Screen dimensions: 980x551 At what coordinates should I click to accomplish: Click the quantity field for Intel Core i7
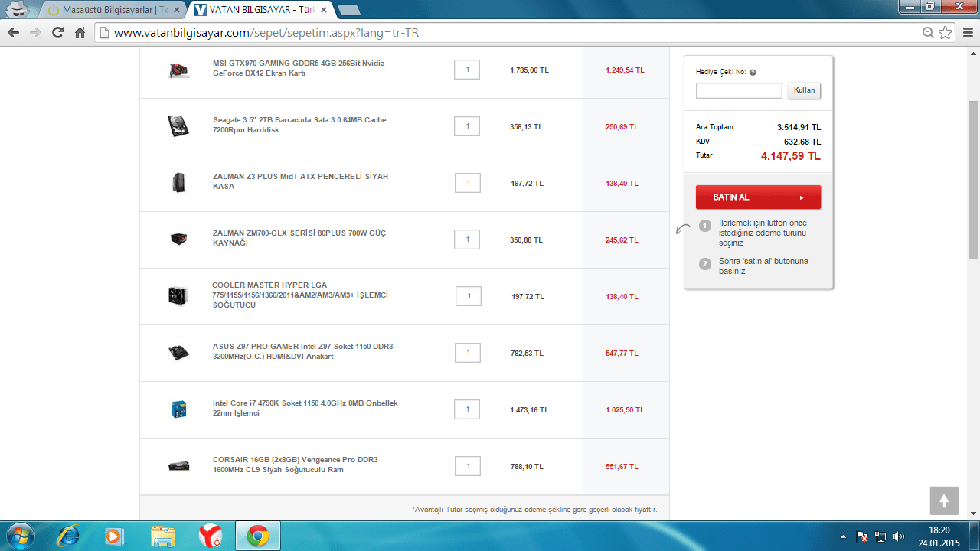(467, 409)
